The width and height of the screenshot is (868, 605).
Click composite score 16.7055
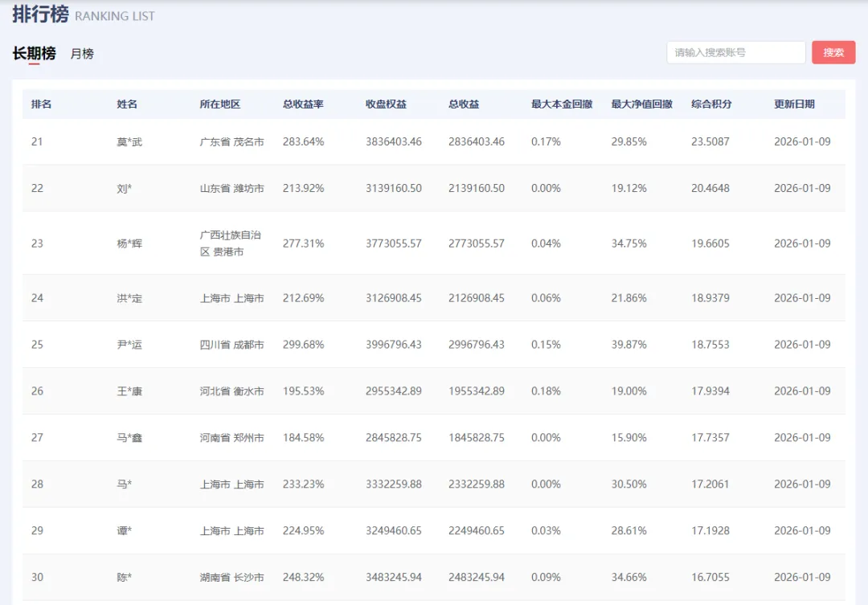pos(710,578)
